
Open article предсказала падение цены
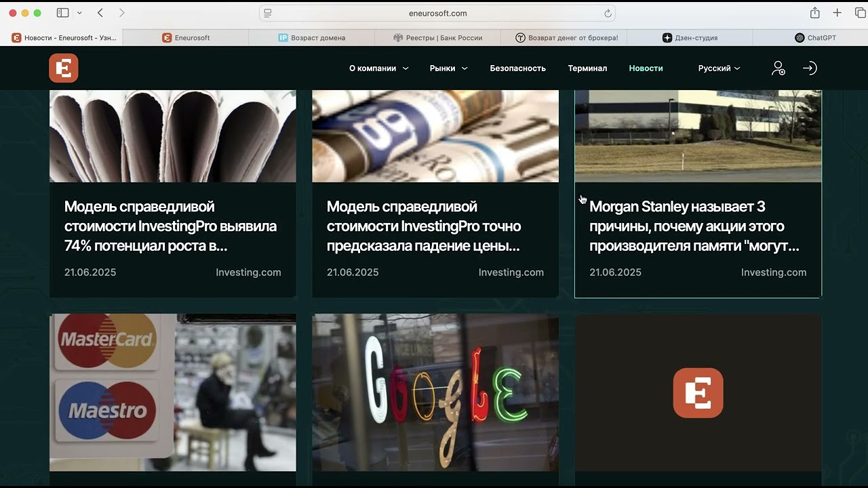(x=424, y=226)
